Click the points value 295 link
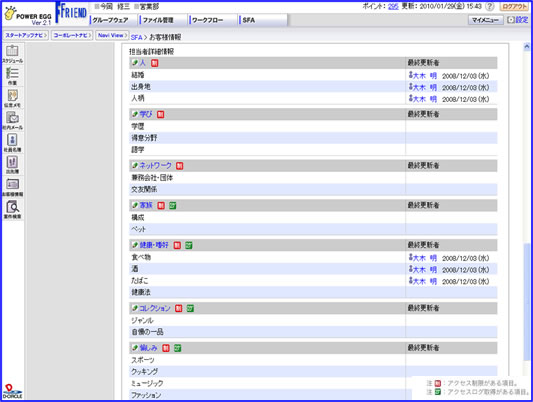 coord(393,6)
